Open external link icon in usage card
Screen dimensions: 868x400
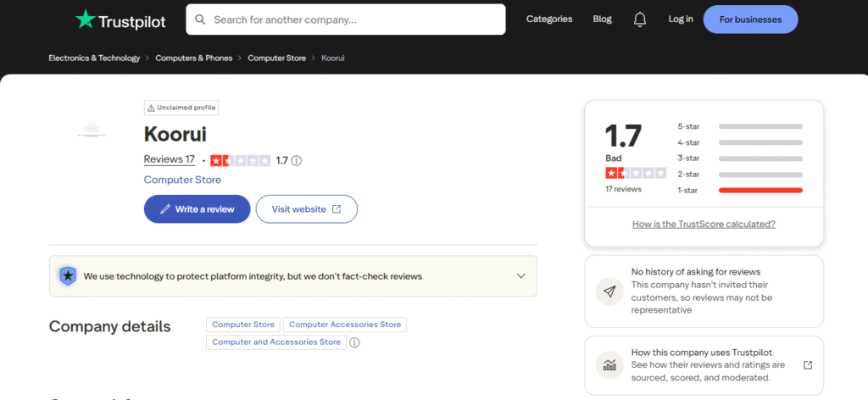click(x=808, y=365)
